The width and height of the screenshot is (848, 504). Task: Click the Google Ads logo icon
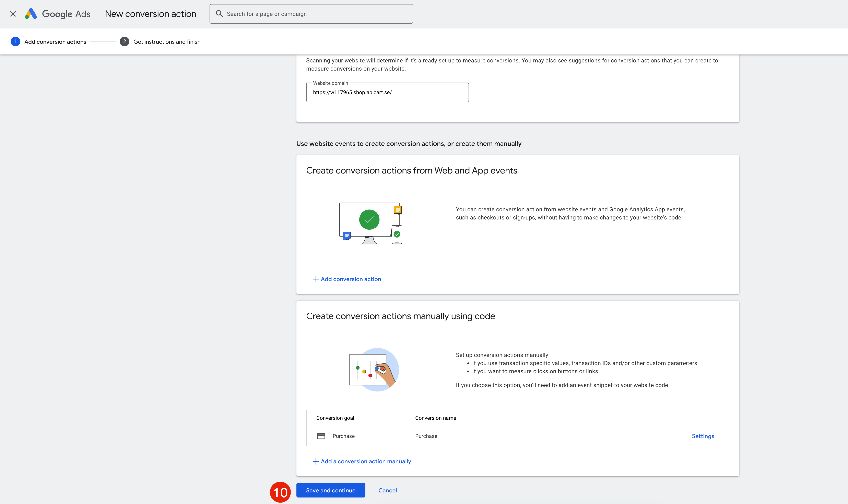[31, 14]
